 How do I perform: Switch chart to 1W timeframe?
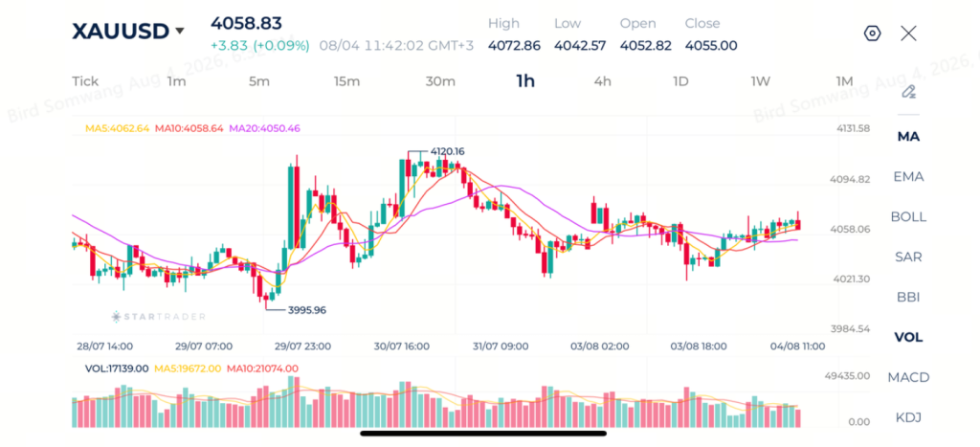pyautogui.click(x=761, y=81)
